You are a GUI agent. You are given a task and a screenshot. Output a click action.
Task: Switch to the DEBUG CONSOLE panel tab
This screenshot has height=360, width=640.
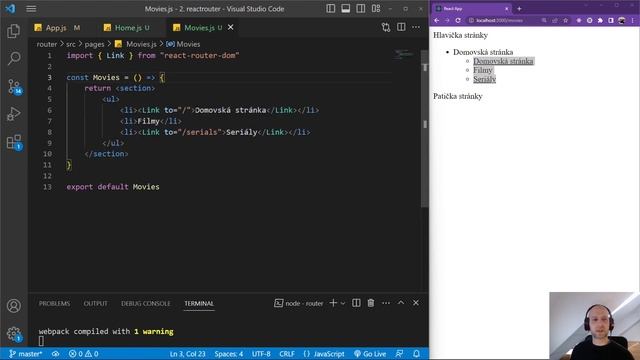pos(146,304)
